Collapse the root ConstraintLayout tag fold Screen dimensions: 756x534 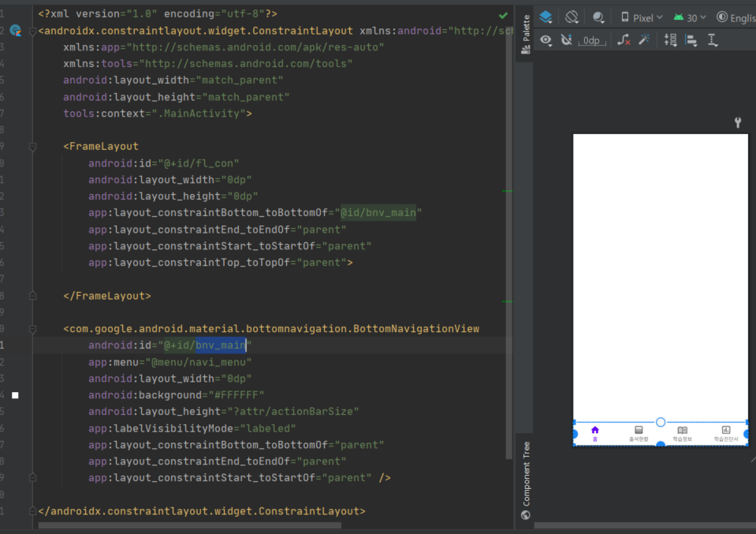coord(33,32)
